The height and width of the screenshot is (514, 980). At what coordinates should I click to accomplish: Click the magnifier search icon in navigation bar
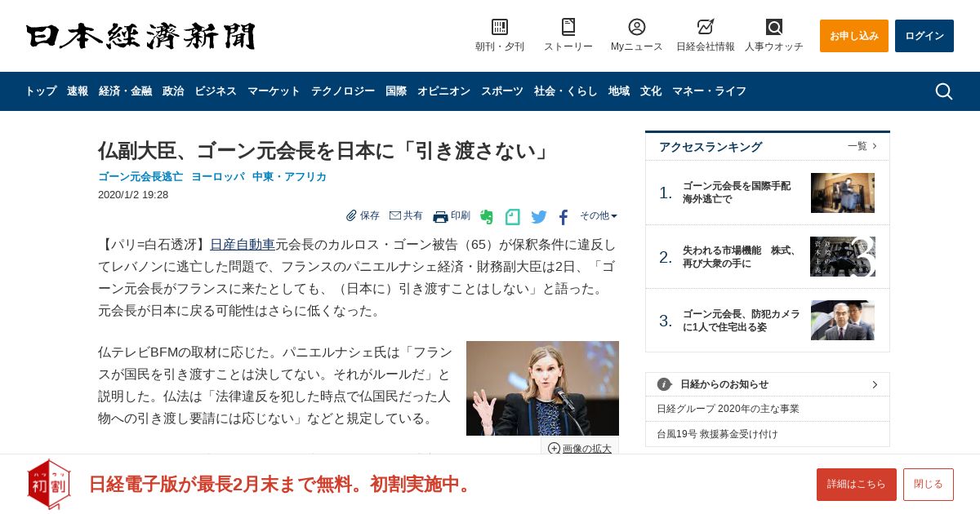point(944,91)
